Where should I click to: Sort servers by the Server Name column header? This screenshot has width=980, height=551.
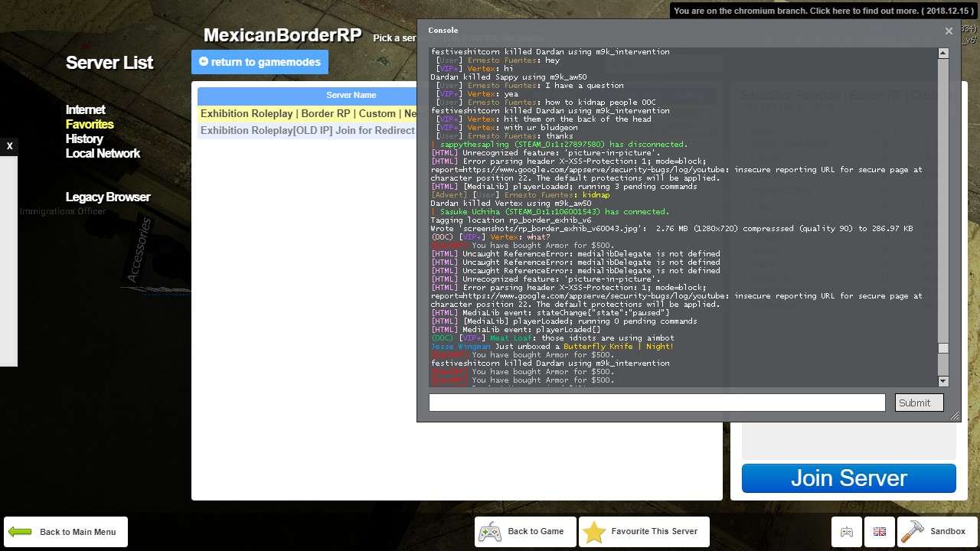click(x=351, y=95)
